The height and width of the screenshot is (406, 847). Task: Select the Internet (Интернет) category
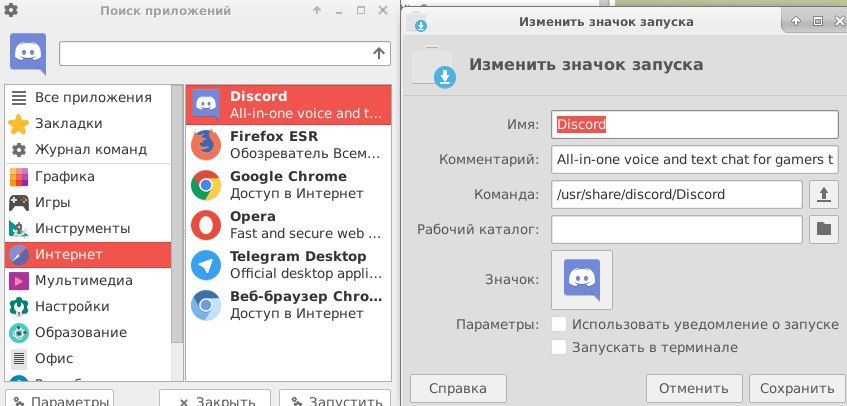[88, 254]
